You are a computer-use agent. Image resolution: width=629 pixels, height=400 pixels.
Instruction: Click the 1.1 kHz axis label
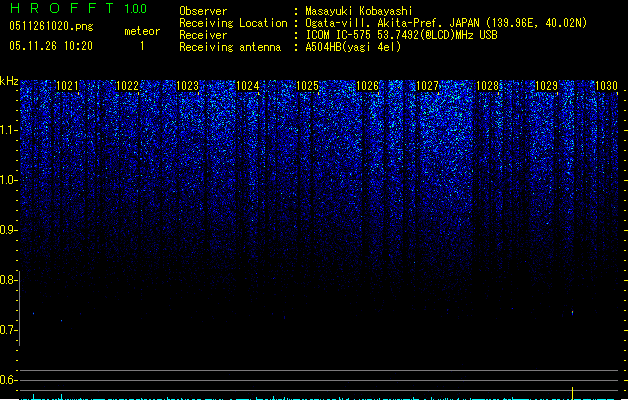pos(9,130)
